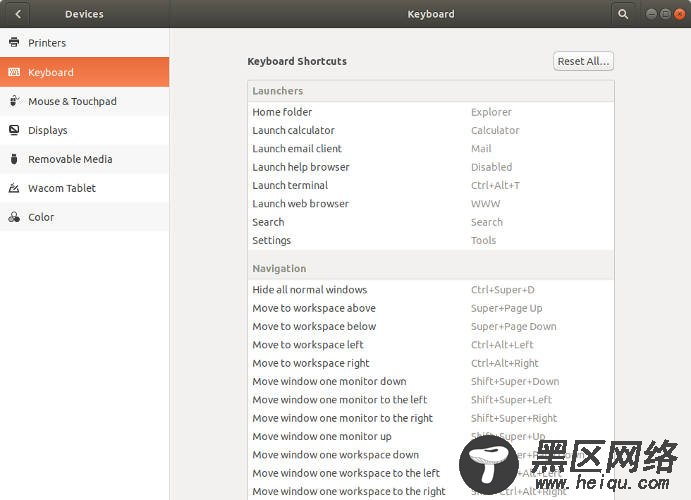The width and height of the screenshot is (691, 500).
Task: Click the Tools shortcut value
Action: point(483,241)
